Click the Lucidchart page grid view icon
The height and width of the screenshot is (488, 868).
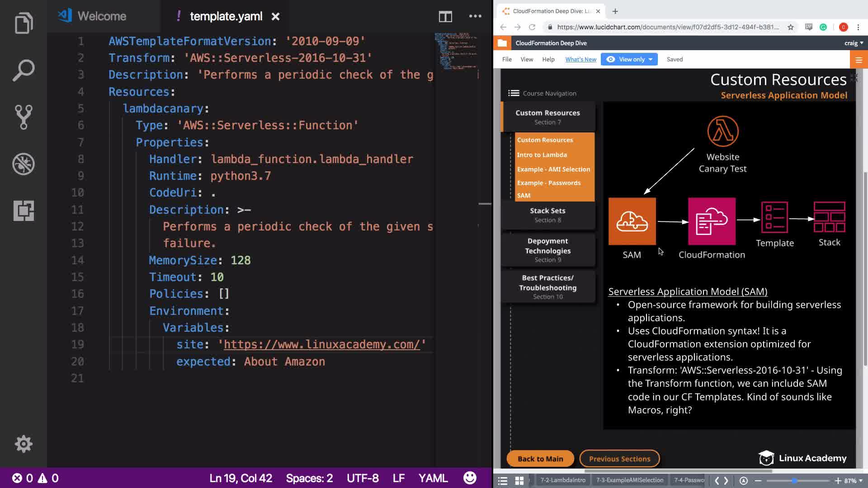coord(519,481)
